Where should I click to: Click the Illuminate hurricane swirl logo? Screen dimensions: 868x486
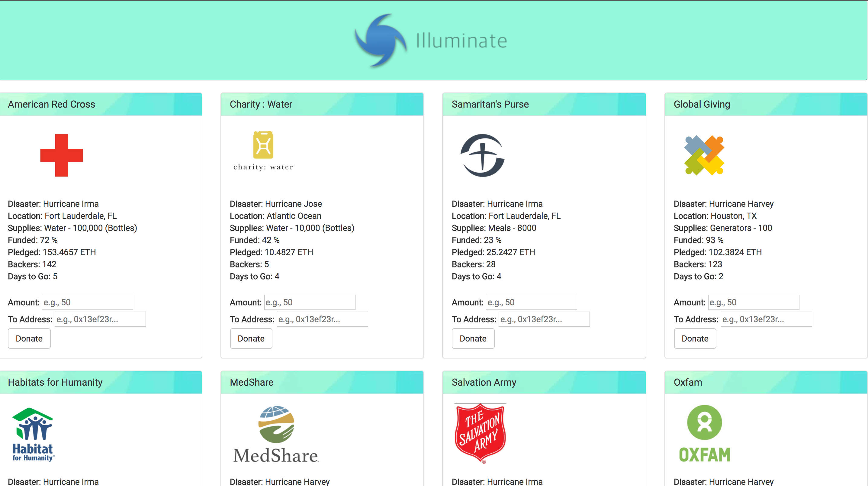coord(381,40)
